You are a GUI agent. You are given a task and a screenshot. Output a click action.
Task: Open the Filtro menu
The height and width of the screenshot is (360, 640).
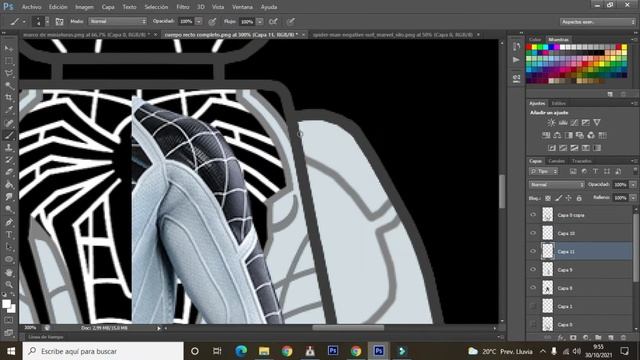(x=183, y=7)
